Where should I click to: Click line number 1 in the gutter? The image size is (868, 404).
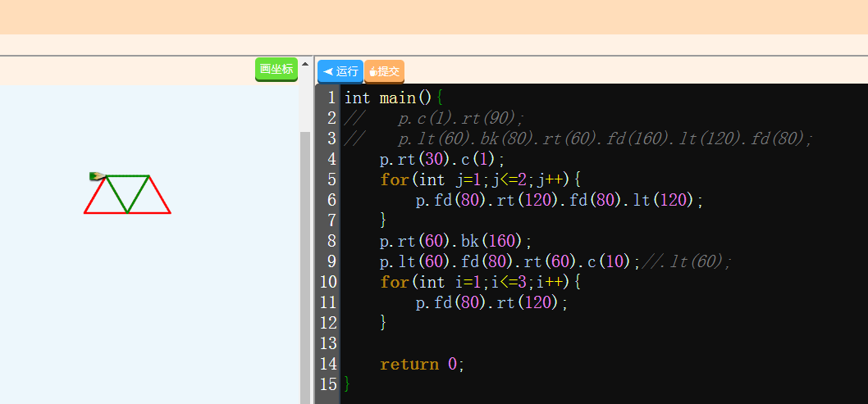(331, 98)
